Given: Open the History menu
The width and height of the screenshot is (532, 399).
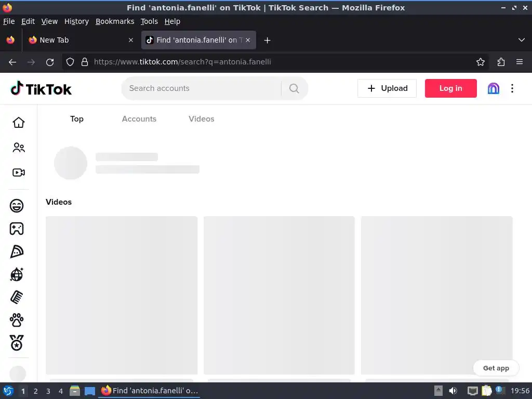Looking at the screenshot, I should click(77, 21).
